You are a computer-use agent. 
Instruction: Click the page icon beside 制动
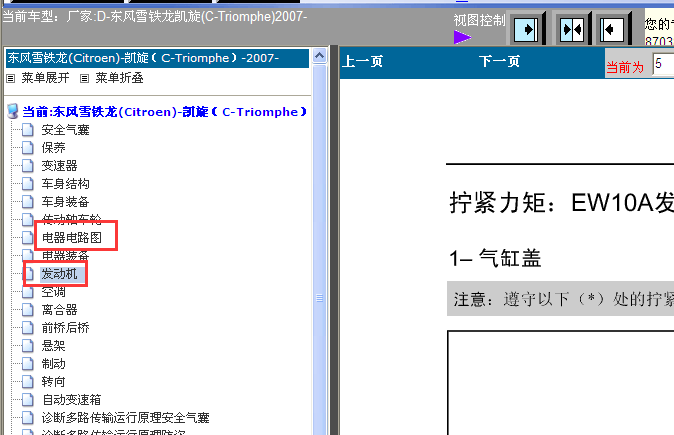(x=28, y=364)
